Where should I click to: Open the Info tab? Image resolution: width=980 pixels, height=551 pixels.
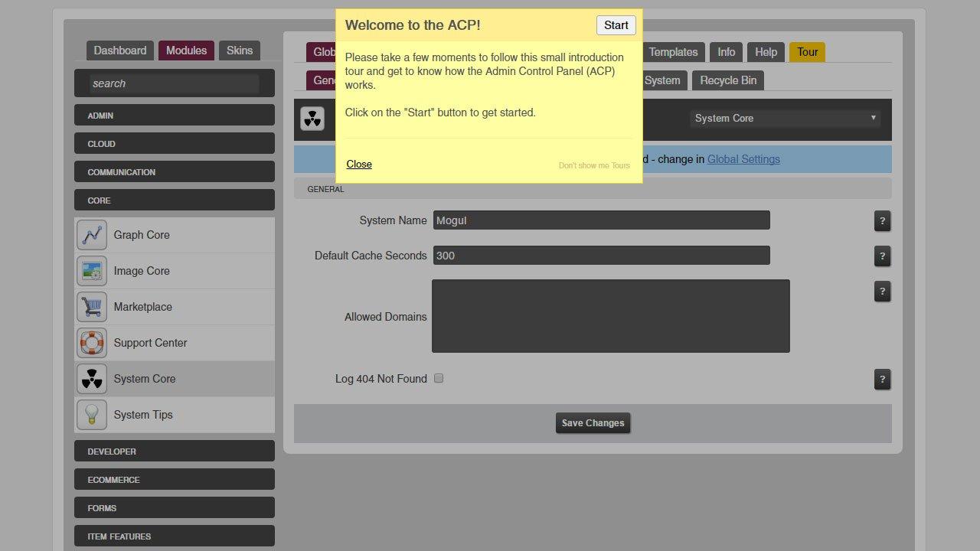727,52
